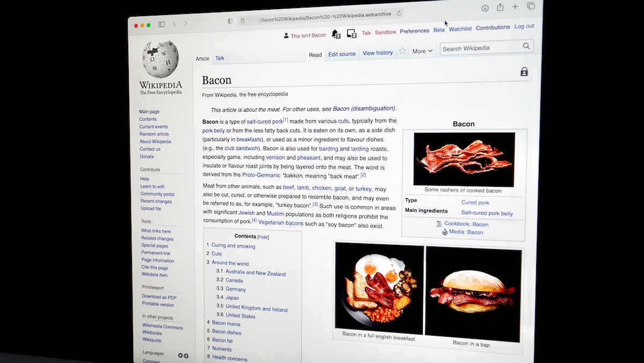Switch to the Read tab
644x363 pixels.
[316, 55]
